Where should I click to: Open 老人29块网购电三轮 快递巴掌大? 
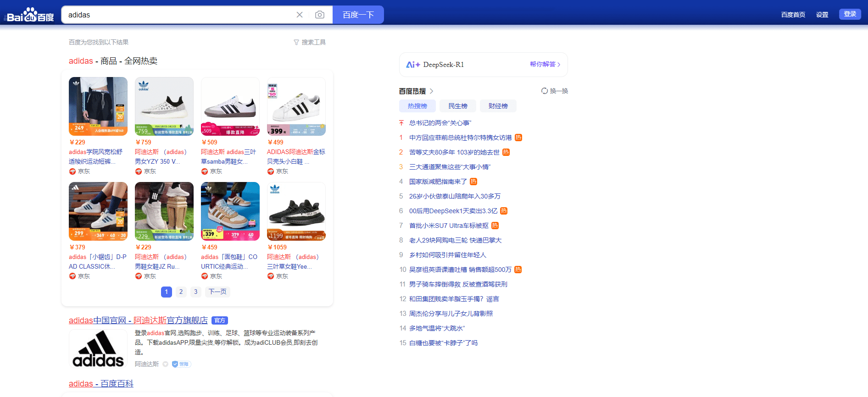click(x=455, y=240)
